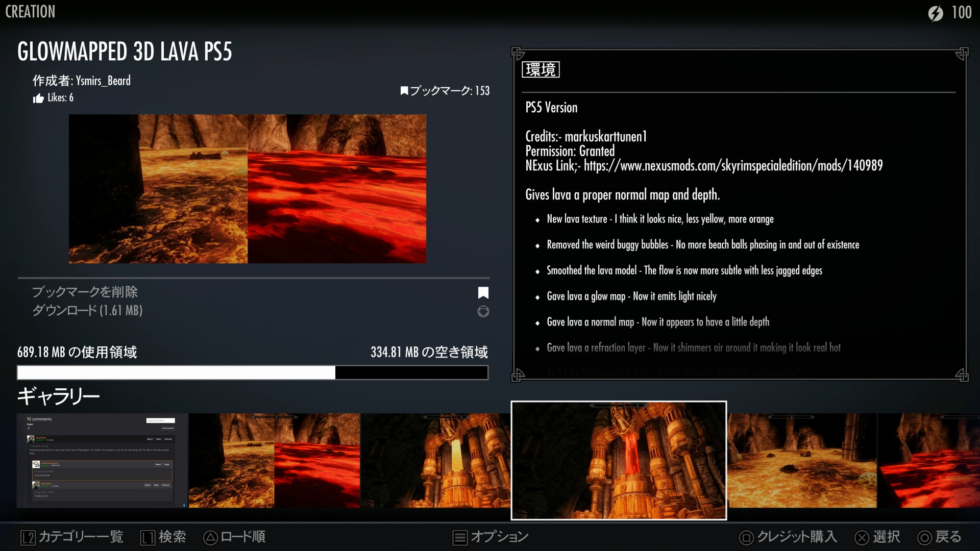Click the 689.18 MB used space text
The image size is (980, 551).
pyautogui.click(x=77, y=352)
